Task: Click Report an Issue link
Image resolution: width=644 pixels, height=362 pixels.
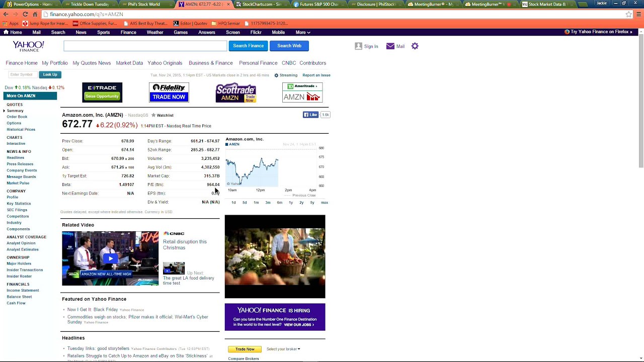Action: [x=316, y=75]
